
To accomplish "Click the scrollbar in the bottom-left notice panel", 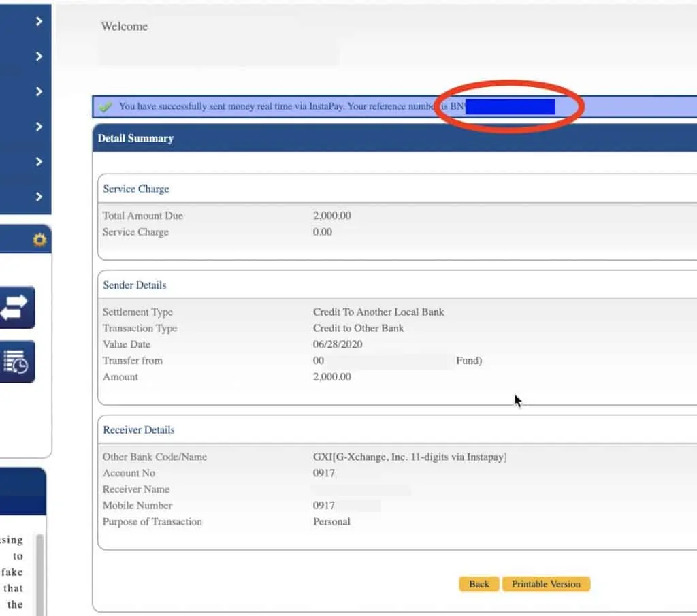I will pos(40,572).
